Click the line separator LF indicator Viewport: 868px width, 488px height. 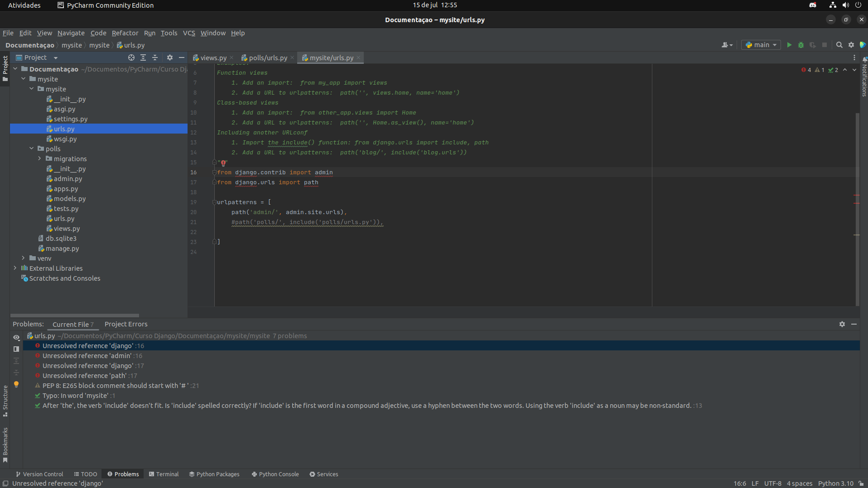coord(755,483)
